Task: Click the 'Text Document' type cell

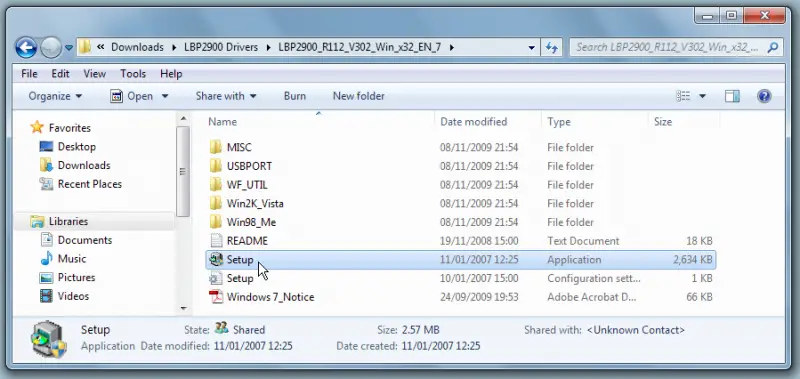Action: (x=583, y=241)
